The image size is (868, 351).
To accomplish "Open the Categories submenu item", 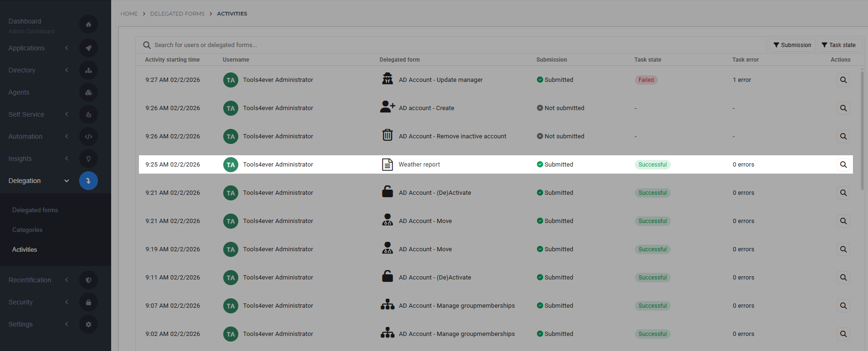I will pyautogui.click(x=27, y=230).
